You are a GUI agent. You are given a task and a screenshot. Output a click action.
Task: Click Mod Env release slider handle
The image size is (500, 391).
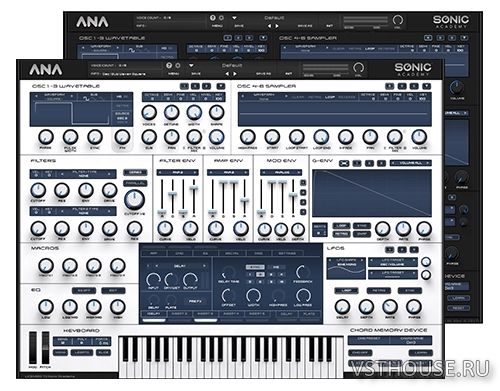point(293,195)
